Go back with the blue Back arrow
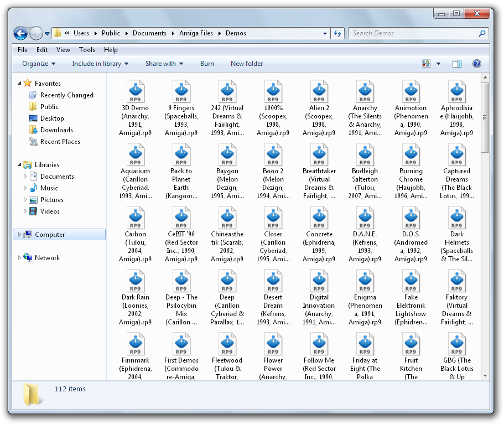The width and height of the screenshot is (504, 424). 20,33
